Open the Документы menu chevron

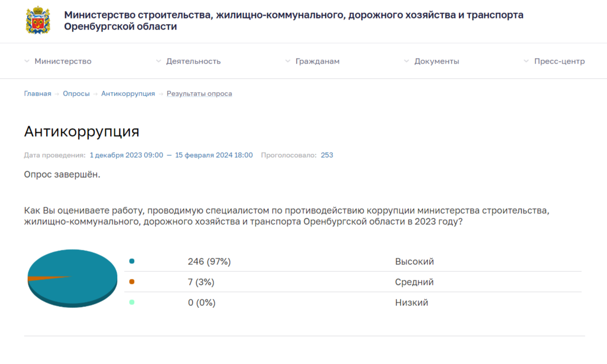(407, 61)
